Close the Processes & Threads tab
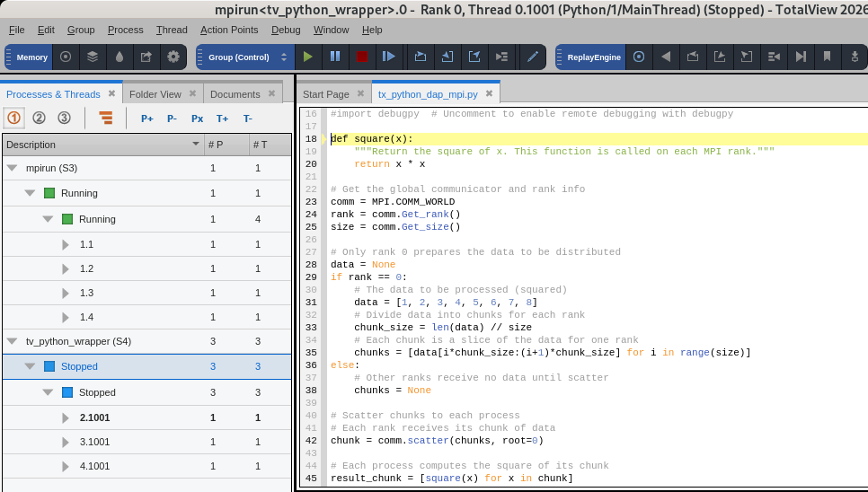The image size is (868, 492). (x=111, y=93)
